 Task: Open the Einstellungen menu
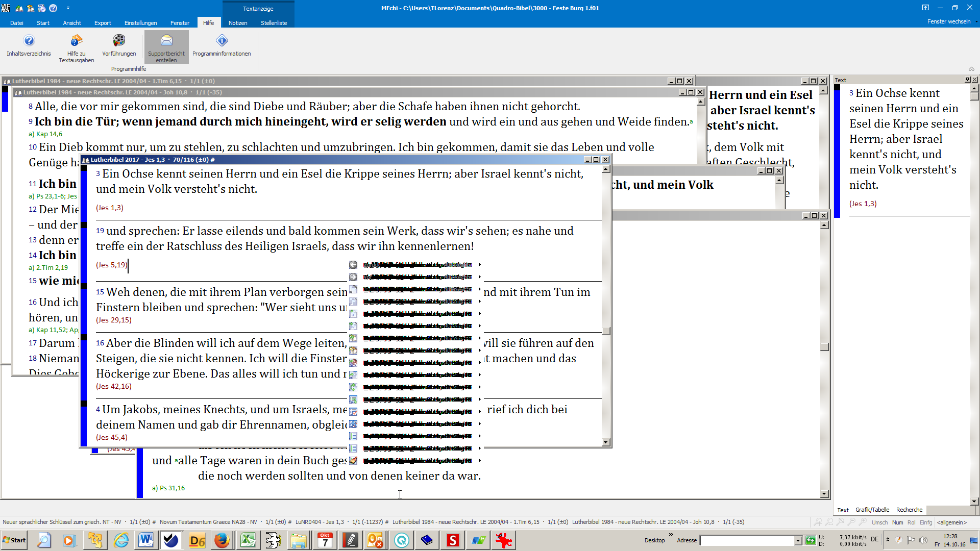[x=140, y=23]
